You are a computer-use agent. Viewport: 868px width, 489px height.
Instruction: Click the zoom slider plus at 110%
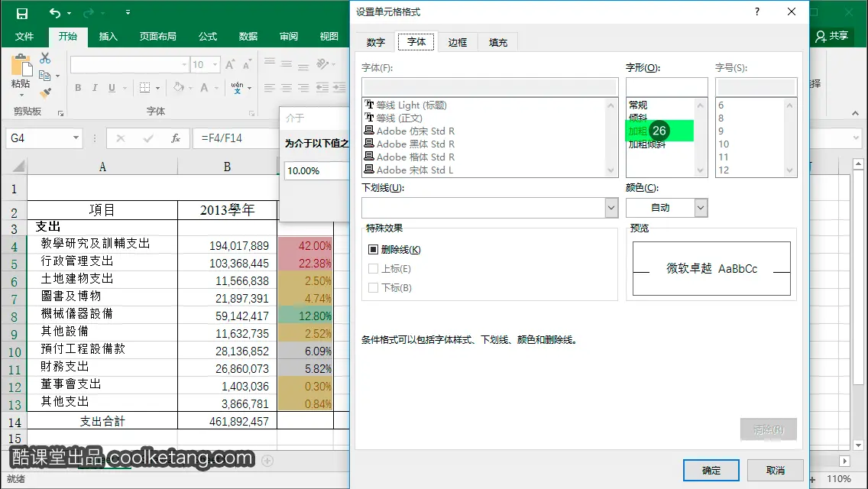[x=813, y=480]
